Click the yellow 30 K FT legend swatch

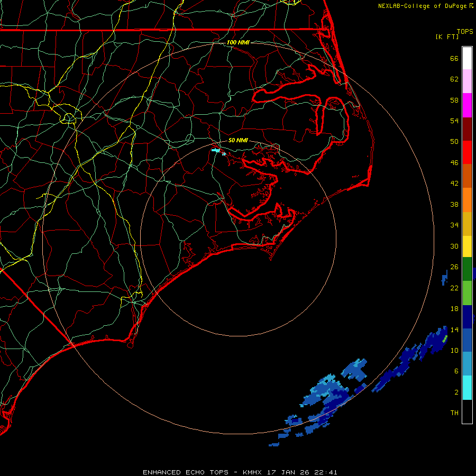pos(467,246)
